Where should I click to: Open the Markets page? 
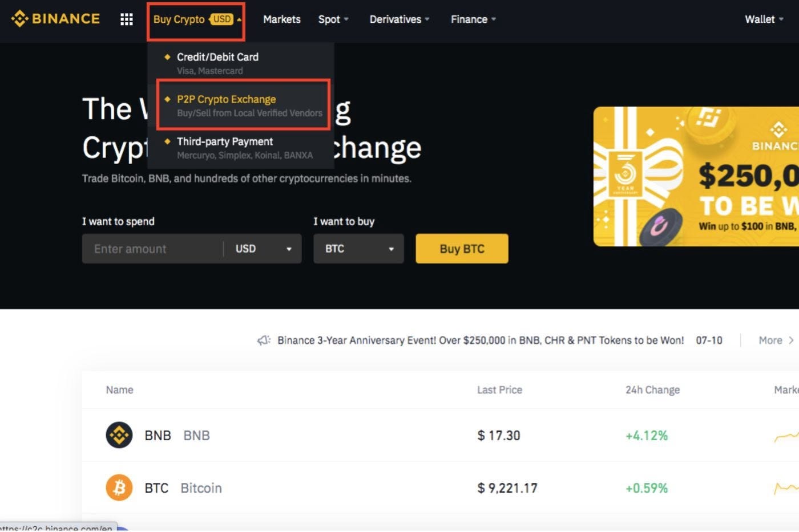pyautogui.click(x=282, y=19)
